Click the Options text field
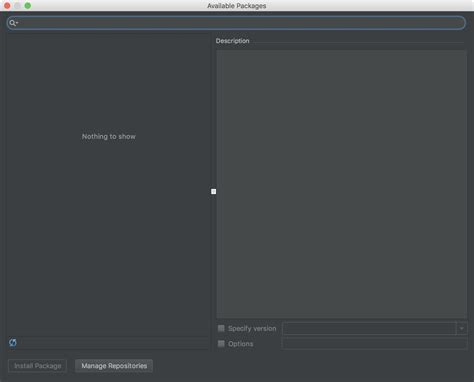 (374, 344)
